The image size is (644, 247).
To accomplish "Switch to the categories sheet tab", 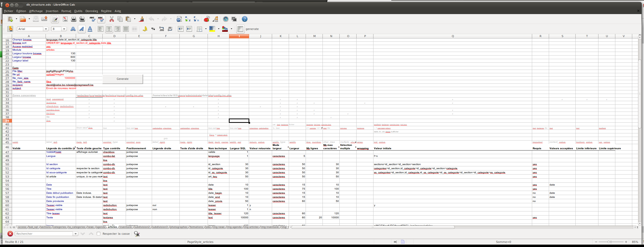I will (59, 227).
